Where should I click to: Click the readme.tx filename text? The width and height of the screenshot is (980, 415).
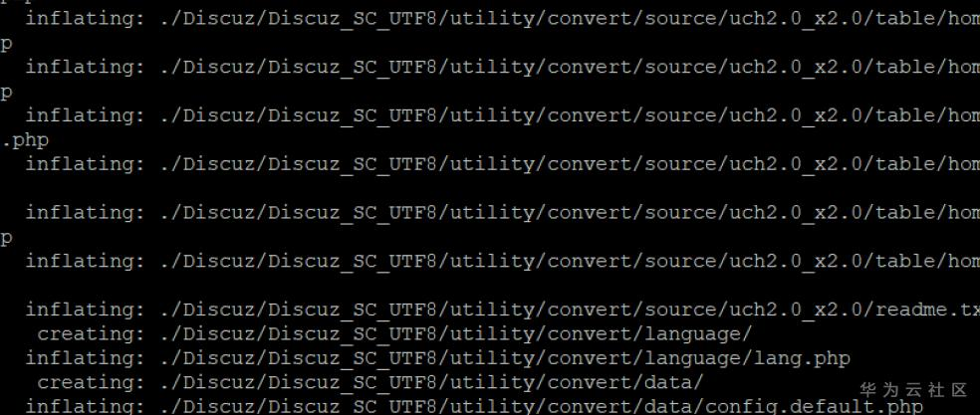click(927, 310)
